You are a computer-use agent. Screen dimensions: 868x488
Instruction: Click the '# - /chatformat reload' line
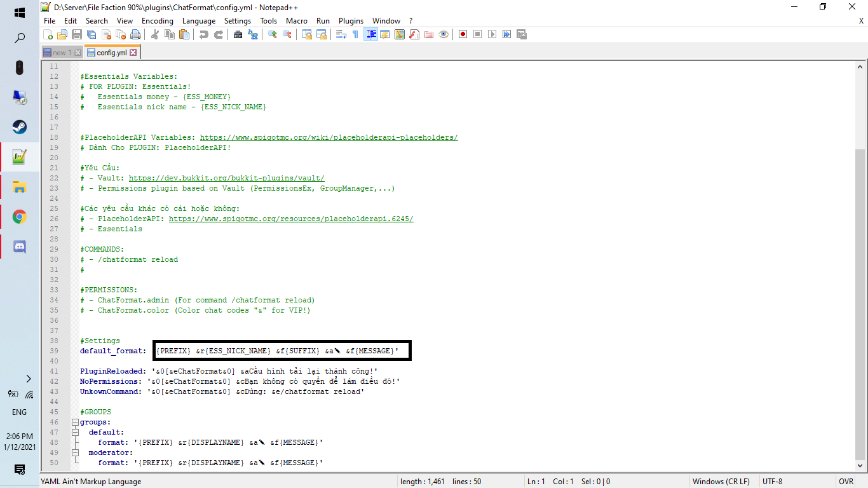click(129, 259)
